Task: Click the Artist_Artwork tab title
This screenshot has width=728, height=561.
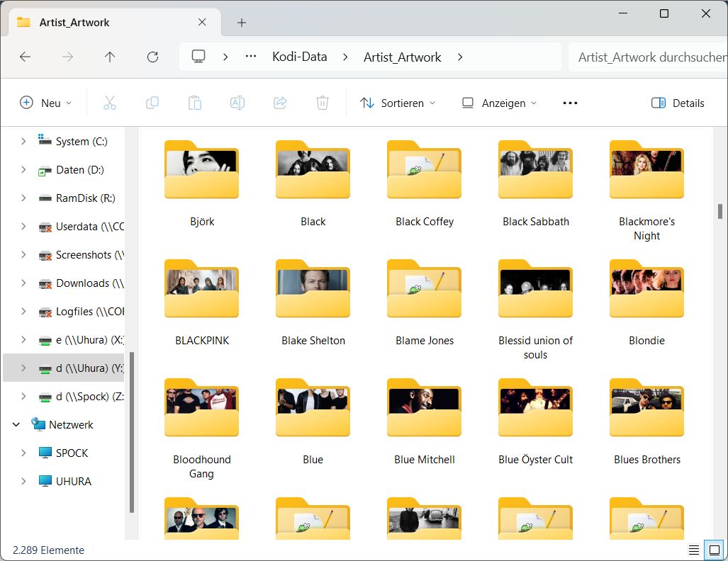Action: pyautogui.click(x=74, y=22)
